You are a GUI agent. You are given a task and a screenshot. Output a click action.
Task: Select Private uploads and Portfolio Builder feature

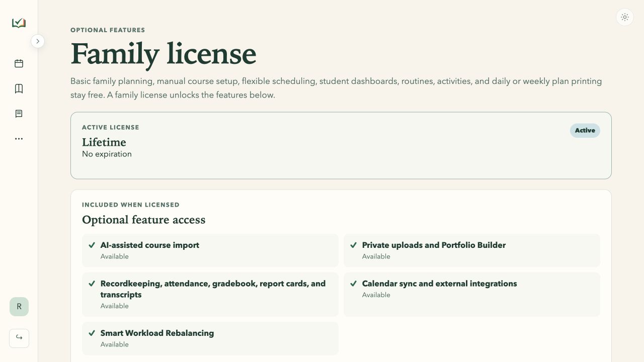pyautogui.click(x=472, y=250)
